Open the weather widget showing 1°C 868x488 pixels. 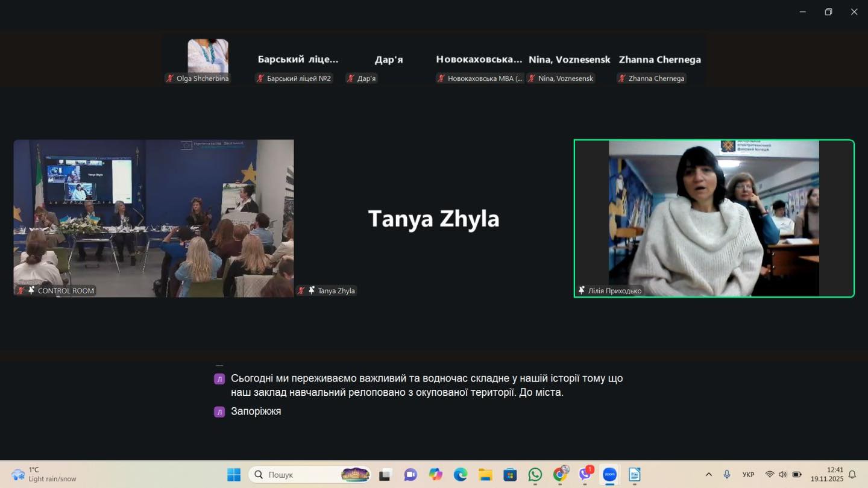coord(45,475)
